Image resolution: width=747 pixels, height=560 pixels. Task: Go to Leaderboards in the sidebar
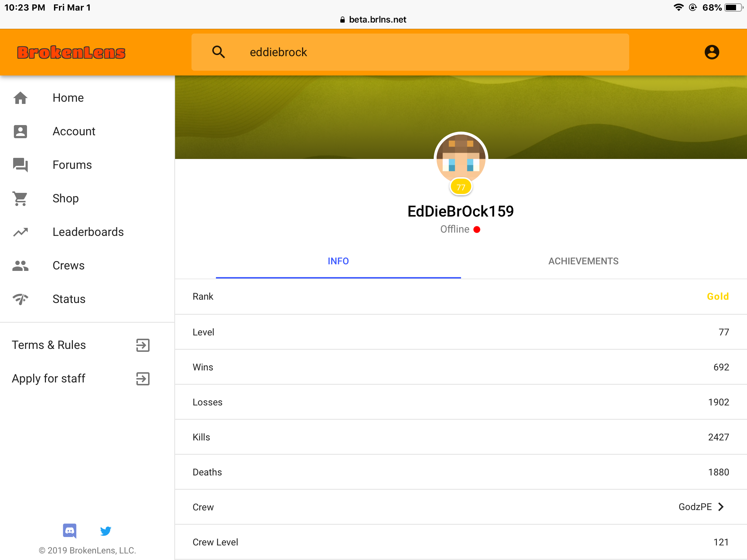coord(88,232)
